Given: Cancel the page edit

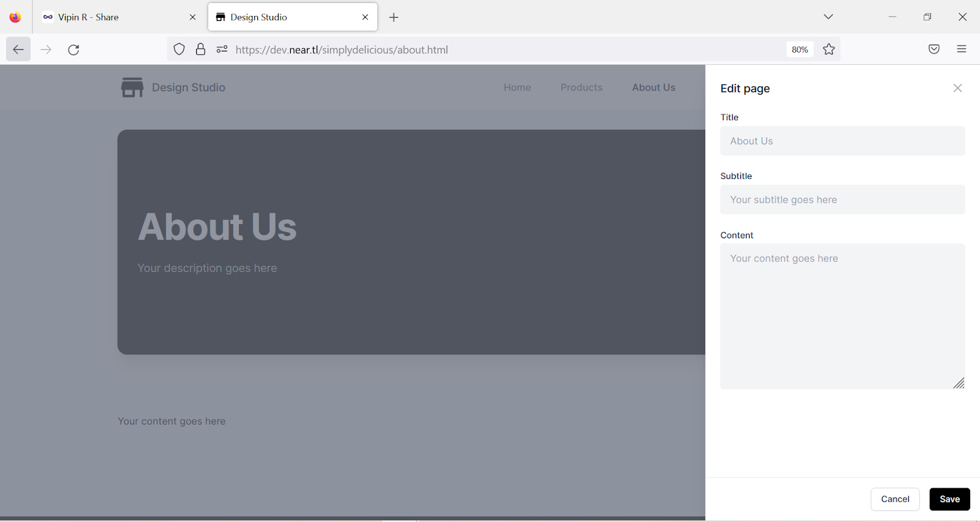Looking at the screenshot, I should pos(895,499).
